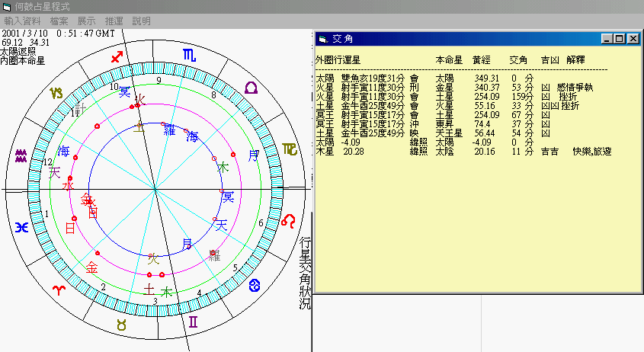This screenshot has width=644, height=352.
Task: Open the 推運 menu
Action: [114, 21]
